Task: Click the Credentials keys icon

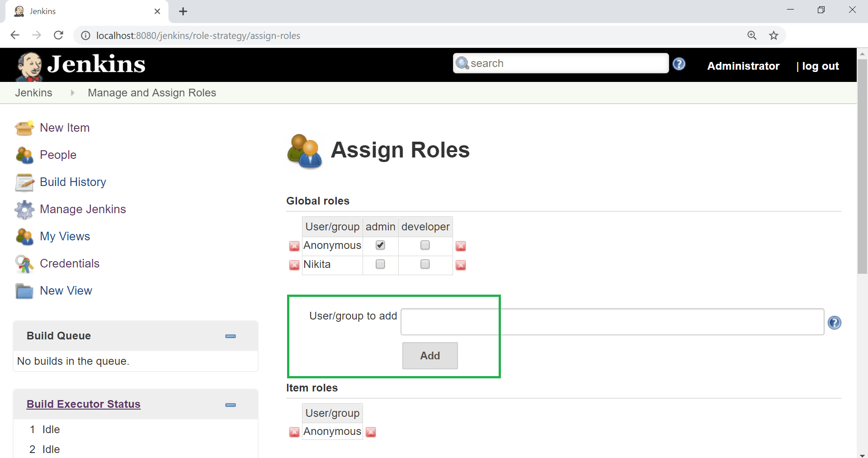Action: [24, 264]
